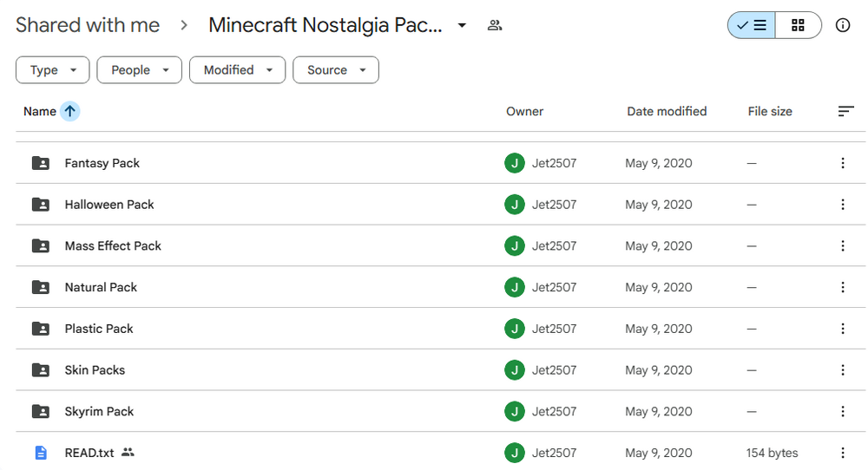Click the READ.txt document icon

point(41,453)
